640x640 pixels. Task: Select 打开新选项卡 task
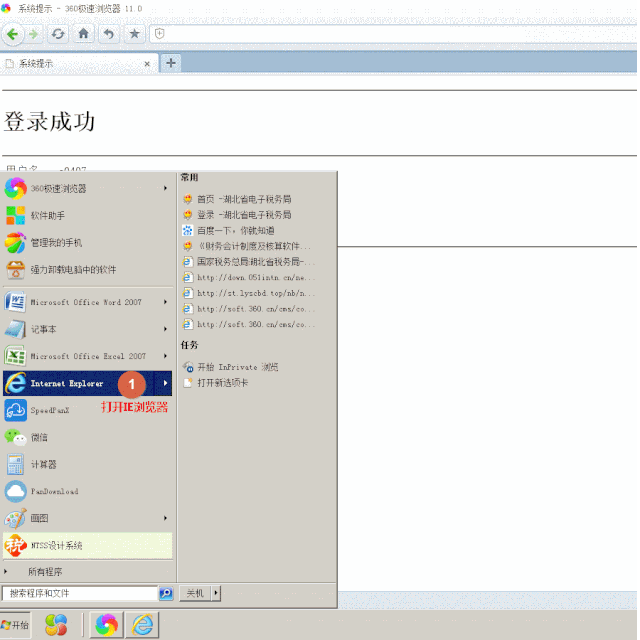click(216, 382)
